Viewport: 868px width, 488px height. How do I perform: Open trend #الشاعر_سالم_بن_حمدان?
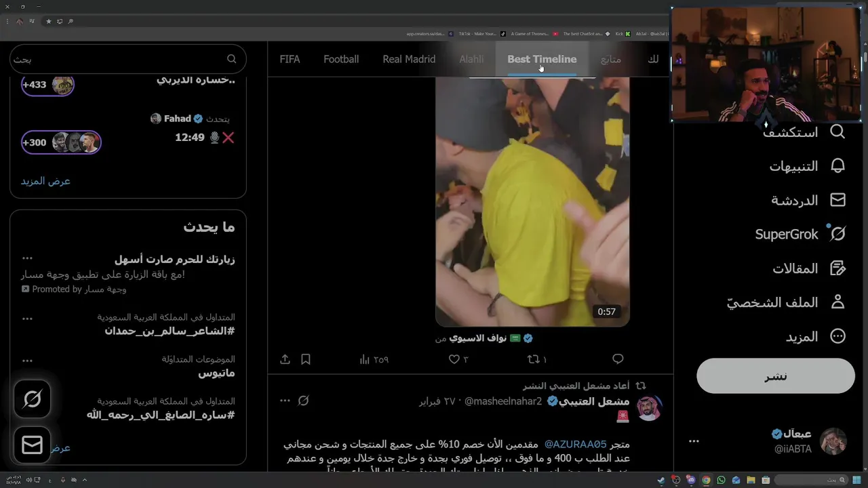tap(170, 331)
